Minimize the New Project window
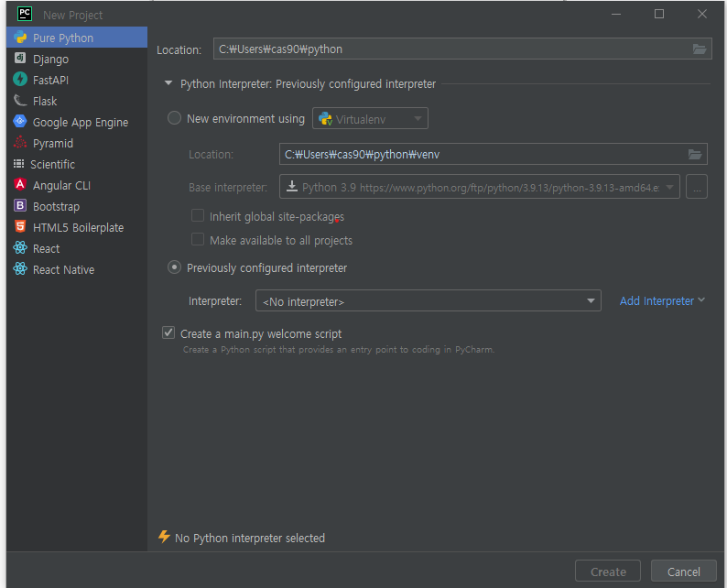 point(615,14)
